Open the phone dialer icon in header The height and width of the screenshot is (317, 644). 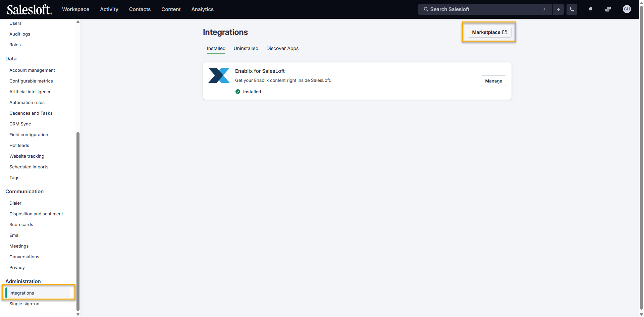[572, 9]
